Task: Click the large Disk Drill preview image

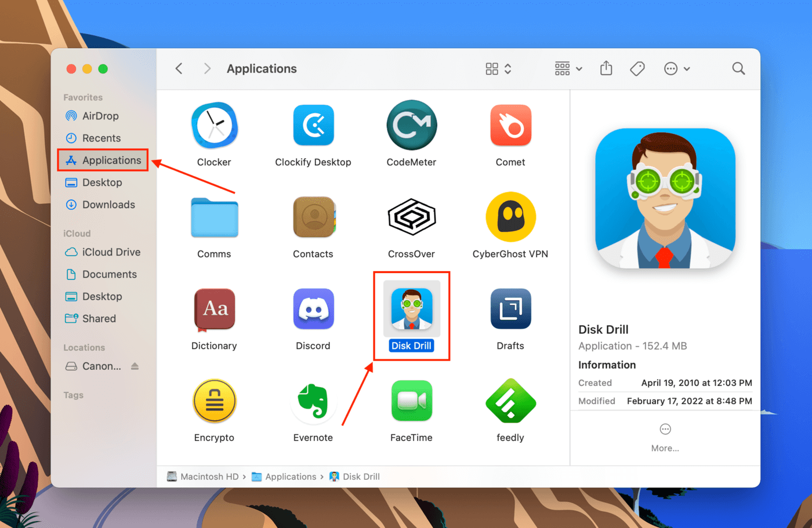Action: [665, 198]
